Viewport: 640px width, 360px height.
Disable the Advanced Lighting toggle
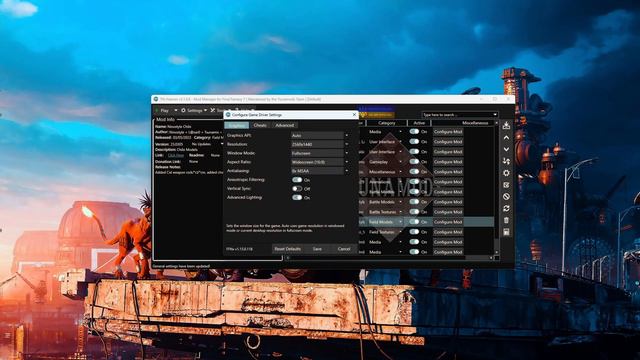pos(297,198)
